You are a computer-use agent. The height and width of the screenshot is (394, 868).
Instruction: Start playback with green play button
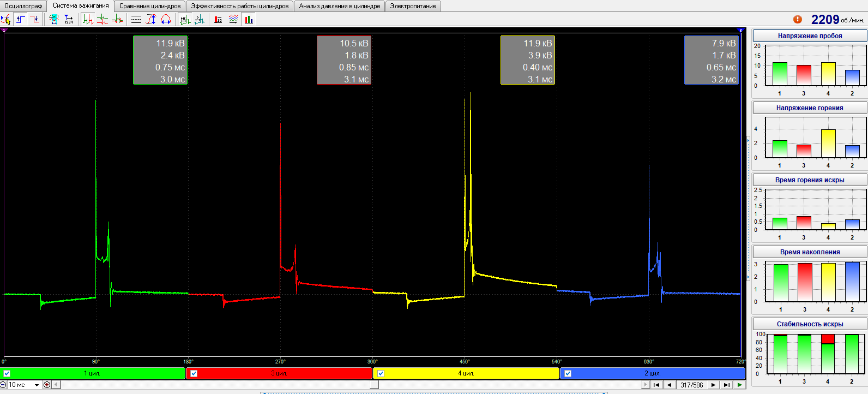(x=739, y=385)
